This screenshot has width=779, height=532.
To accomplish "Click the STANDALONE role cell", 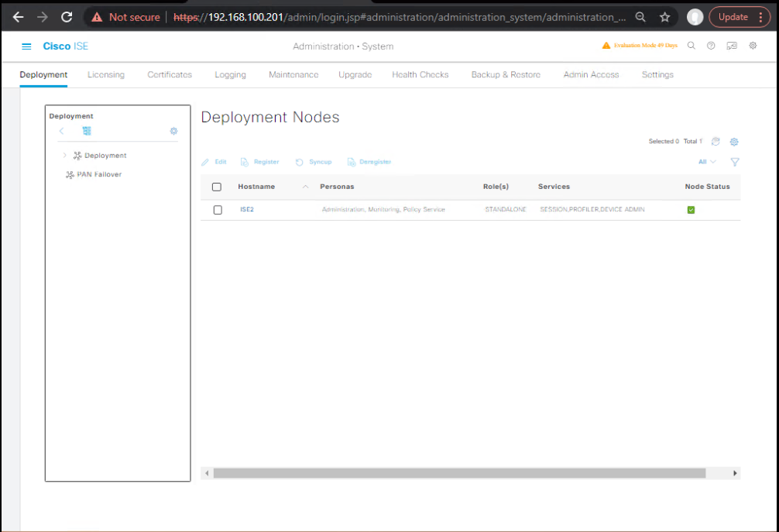I will pos(506,210).
